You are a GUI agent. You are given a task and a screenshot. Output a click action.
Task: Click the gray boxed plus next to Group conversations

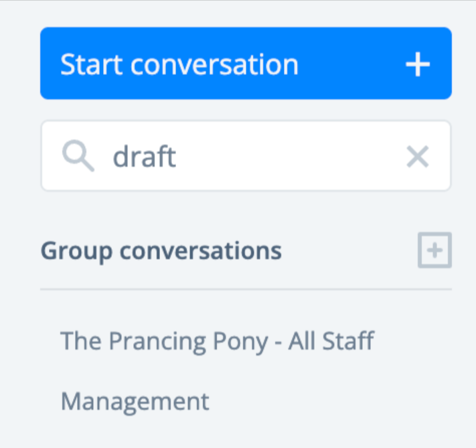point(434,251)
